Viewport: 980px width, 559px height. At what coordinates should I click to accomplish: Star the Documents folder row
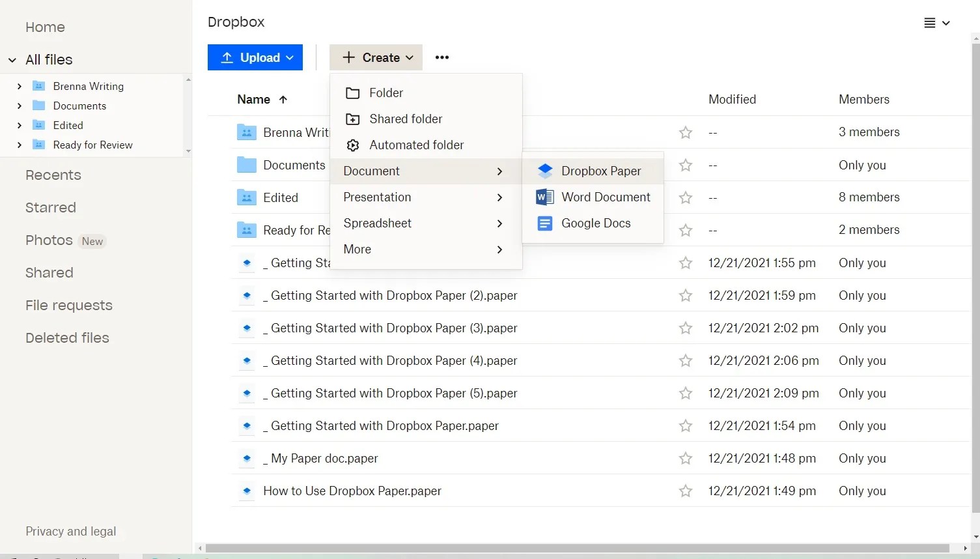685,165
